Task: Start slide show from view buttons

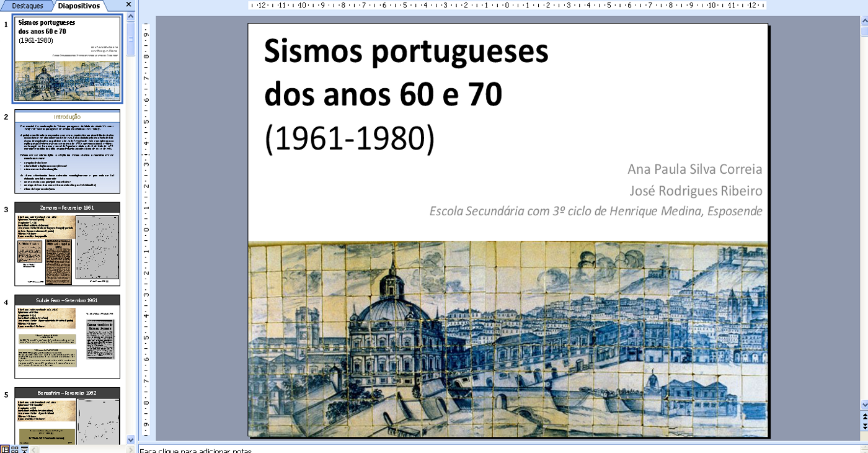Action: coord(24,449)
